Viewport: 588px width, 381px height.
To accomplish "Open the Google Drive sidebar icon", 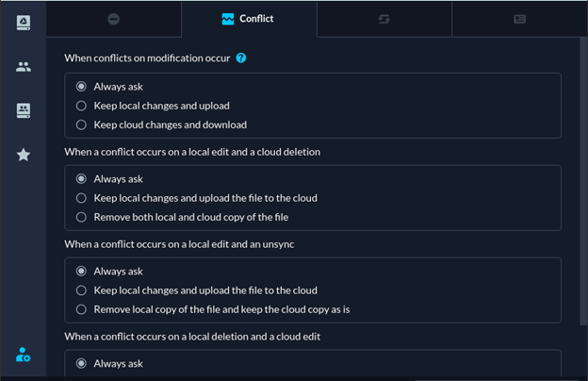I will coord(24,23).
